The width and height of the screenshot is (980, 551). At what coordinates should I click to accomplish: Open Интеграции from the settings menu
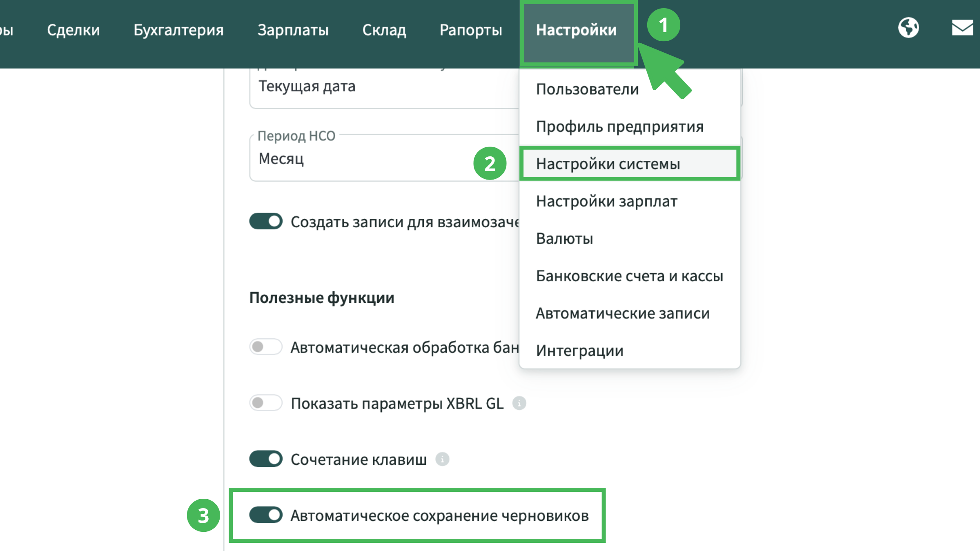click(579, 351)
